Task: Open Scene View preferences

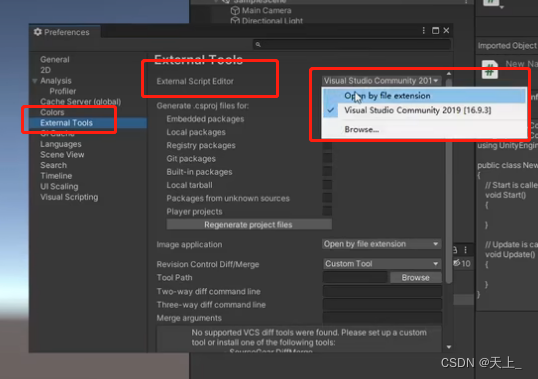Action: coord(62,155)
